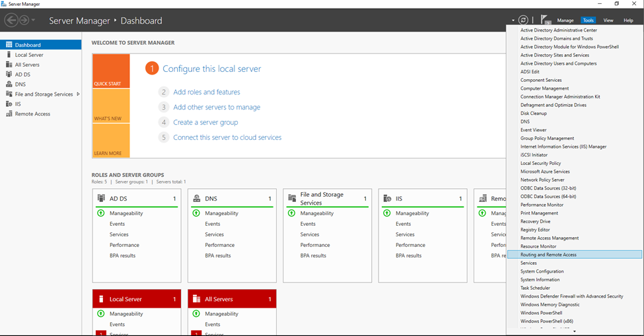644x336 pixels.
Task: Click the Back navigation arrow
Action: click(11, 20)
